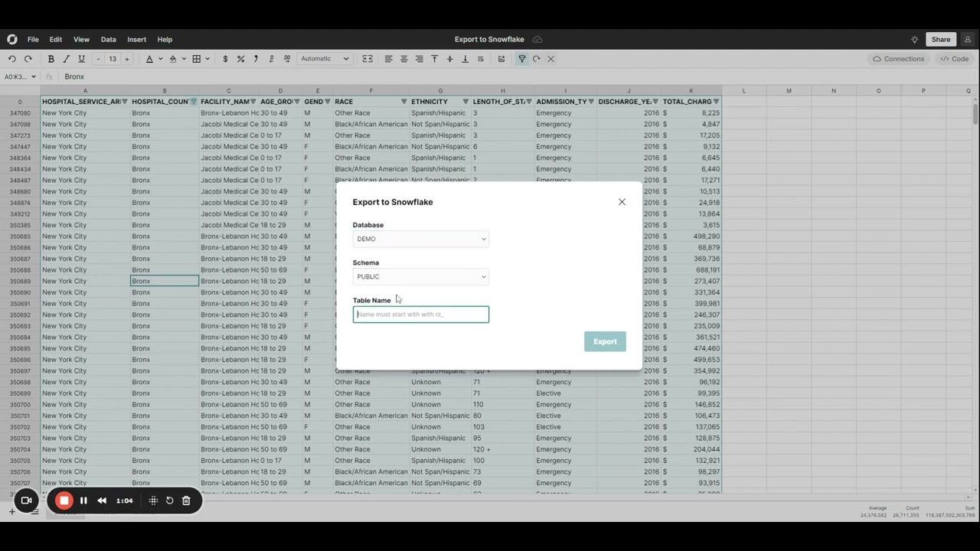Open filter for TOTAL_CHARGES column

[717, 101]
